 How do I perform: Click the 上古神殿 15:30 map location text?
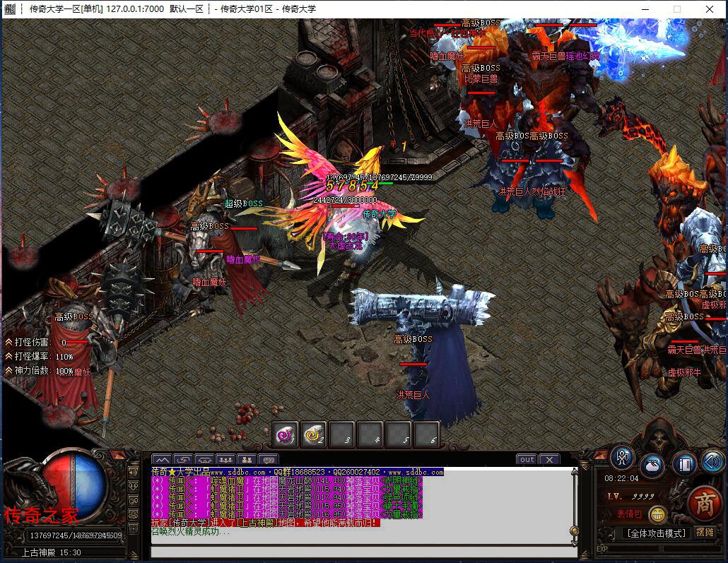(x=52, y=553)
